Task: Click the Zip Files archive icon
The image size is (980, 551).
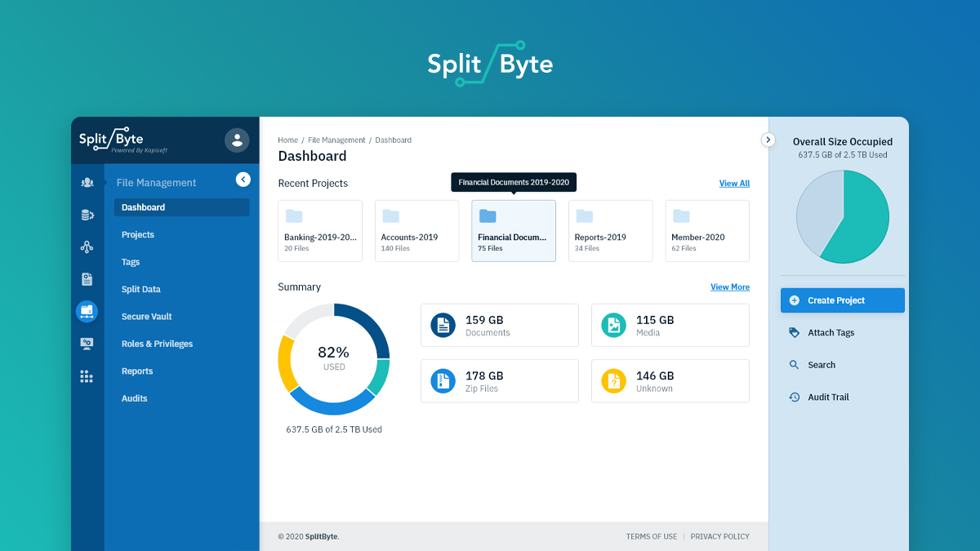Action: tap(443, 380)
